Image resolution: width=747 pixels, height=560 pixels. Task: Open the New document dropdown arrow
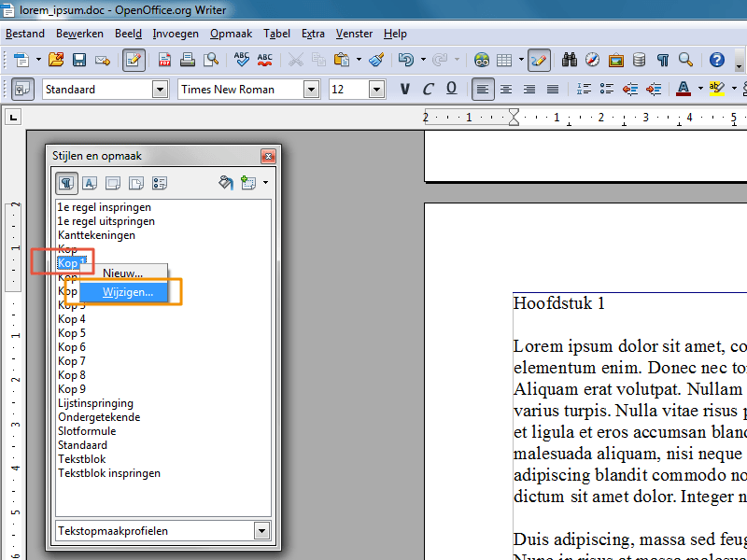pos(38,60)
